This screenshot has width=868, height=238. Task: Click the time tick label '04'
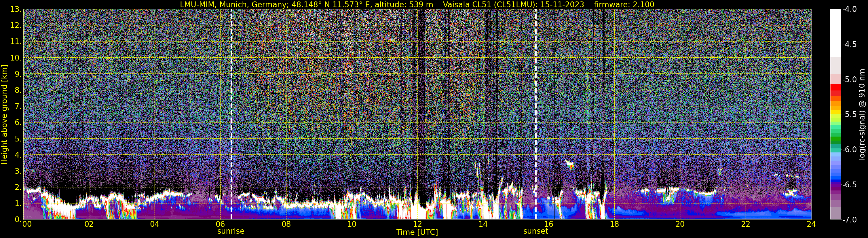coord(154,224)
